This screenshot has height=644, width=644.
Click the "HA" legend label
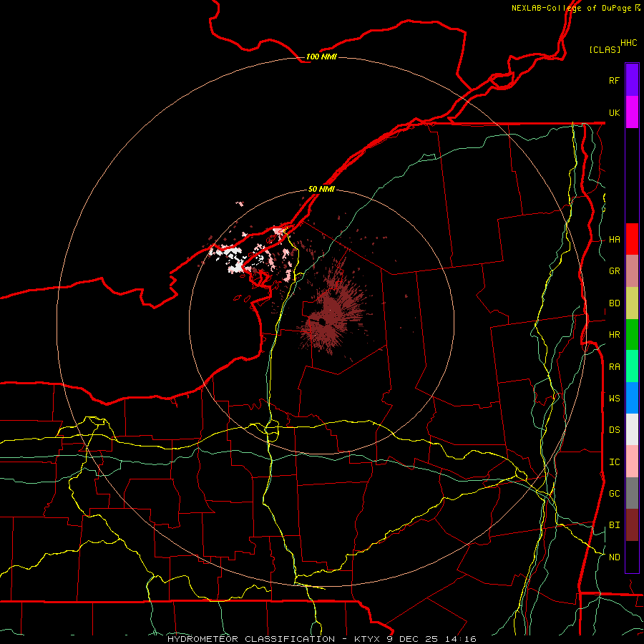click(x=614, y=239)
